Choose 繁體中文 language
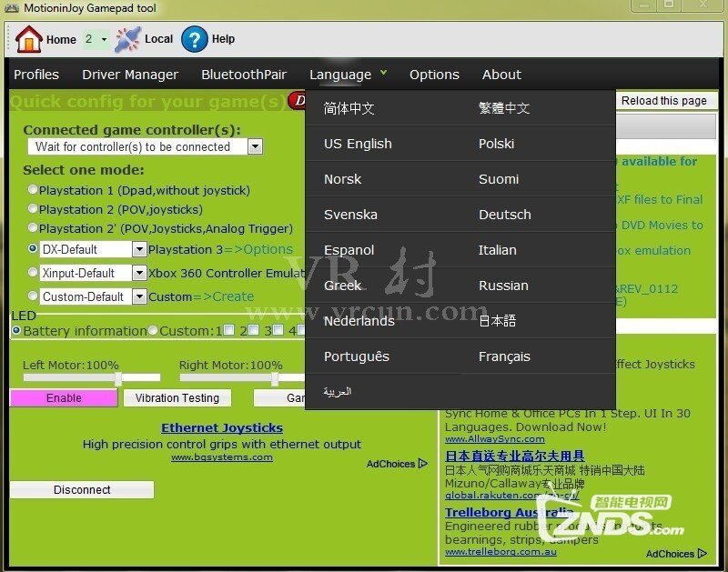Screen dimensions: 728x572 (504, 108)
